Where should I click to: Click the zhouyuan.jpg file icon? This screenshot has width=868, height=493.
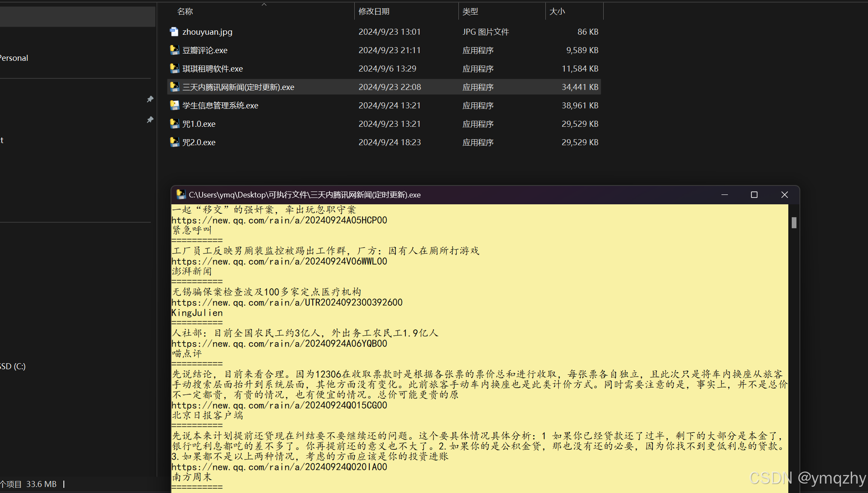click(174, 32)
